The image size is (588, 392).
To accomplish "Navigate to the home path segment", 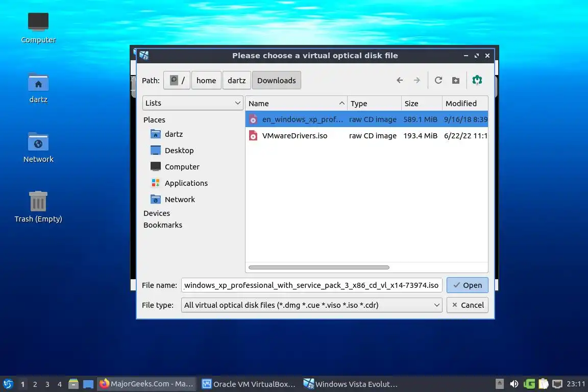I will click(x=206, y=80).
